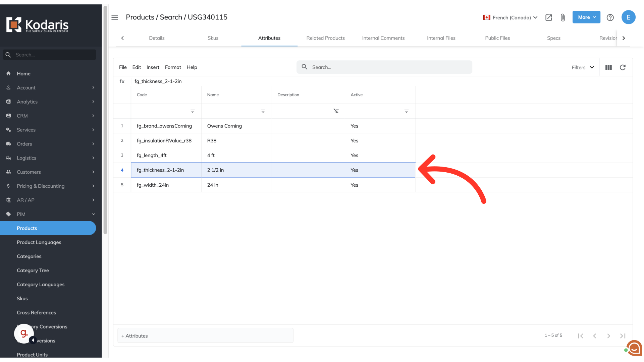Clear the Description column filter icon
Screen dimensions: 644x362
click(336, 111)
